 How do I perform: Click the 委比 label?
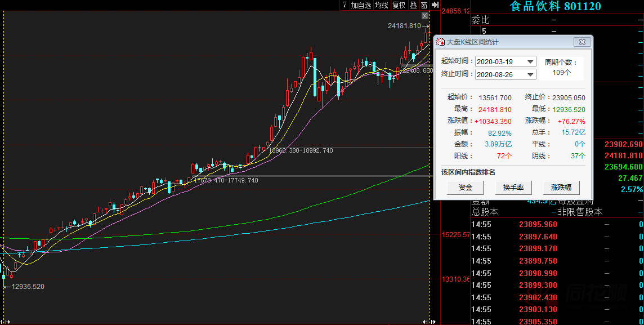tap(481, 20)
